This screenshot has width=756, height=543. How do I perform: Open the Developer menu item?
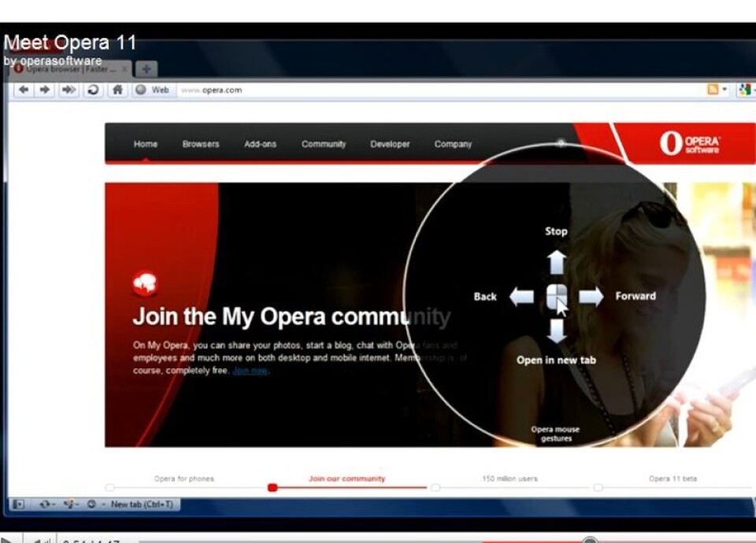pyautogui.click(x=390, y=144)
